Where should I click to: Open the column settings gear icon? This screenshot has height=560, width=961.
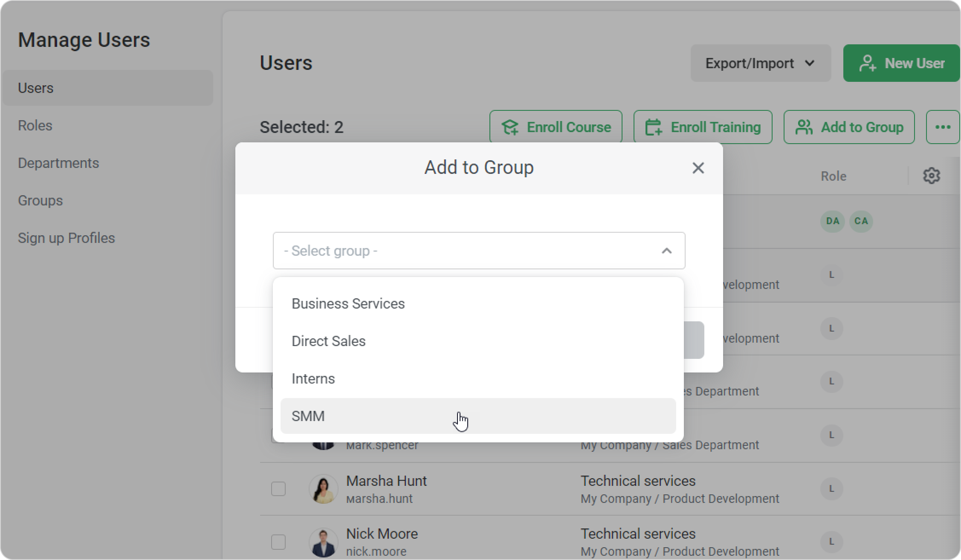click(x=931, y=176)
